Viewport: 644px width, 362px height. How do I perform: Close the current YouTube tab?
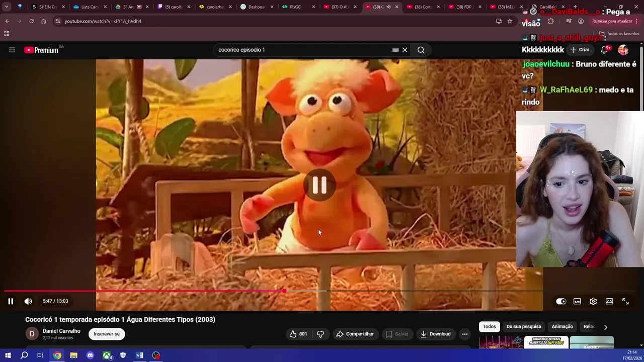[396, 7]
